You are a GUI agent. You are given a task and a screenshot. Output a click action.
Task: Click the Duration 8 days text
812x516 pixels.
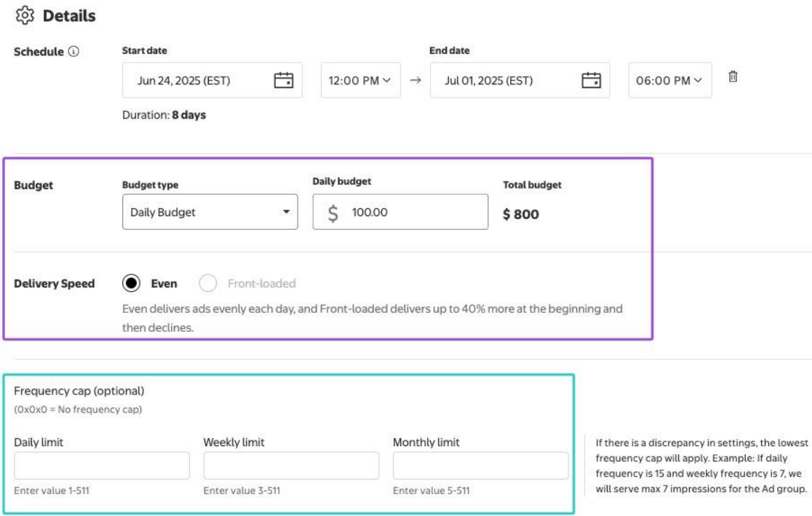pos(164,115)
